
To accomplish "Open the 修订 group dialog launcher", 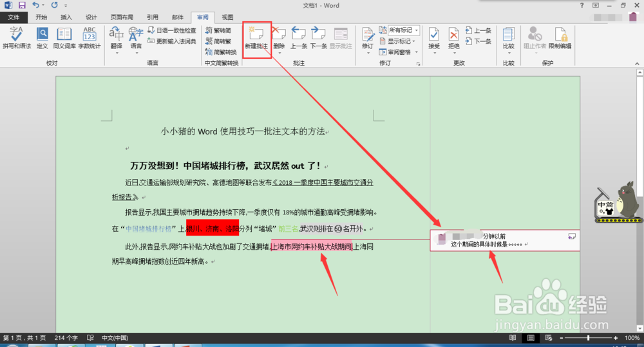I will (x=418, y=64).
